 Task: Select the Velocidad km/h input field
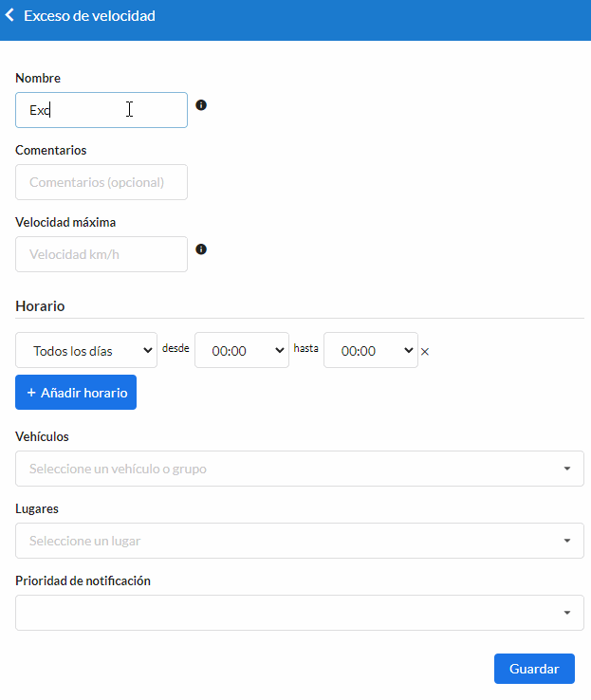(x=102, y=254)
